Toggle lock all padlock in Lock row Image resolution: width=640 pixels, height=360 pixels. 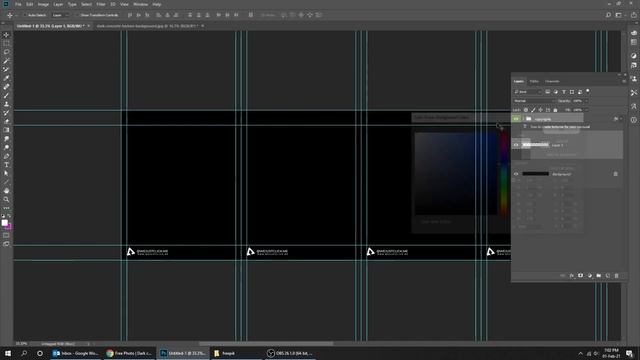pos(555,110)
